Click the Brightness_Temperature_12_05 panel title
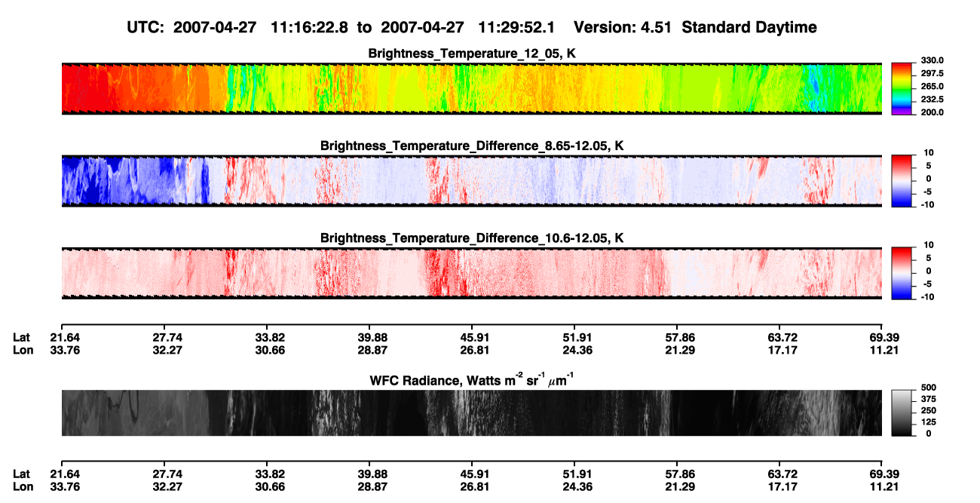This screenshot has height=503, width=980. pos(472,54)
